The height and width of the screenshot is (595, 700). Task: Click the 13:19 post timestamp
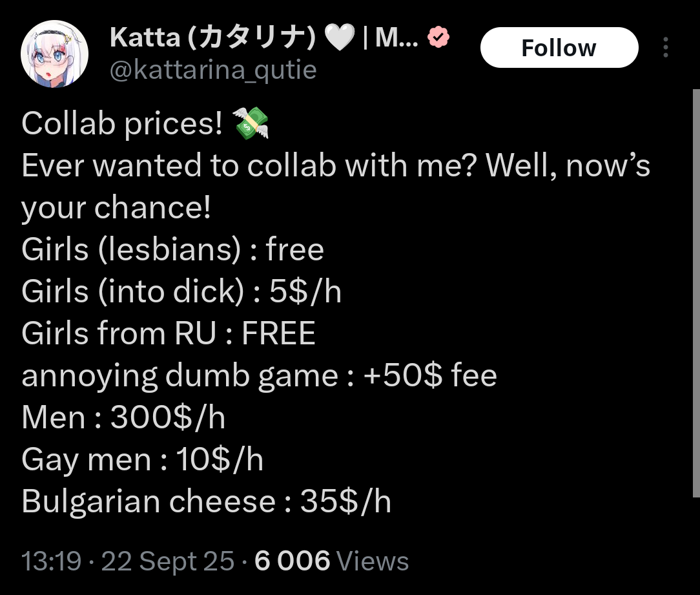click(x=52, y=561)
